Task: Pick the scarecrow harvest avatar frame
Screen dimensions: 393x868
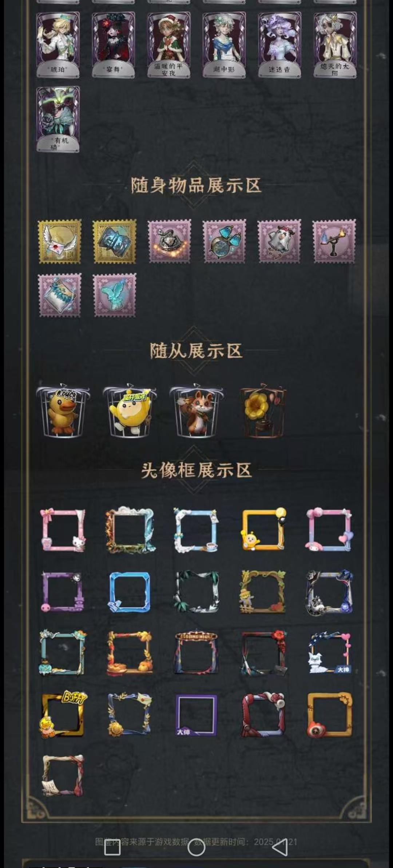Action: coord(263,592)
